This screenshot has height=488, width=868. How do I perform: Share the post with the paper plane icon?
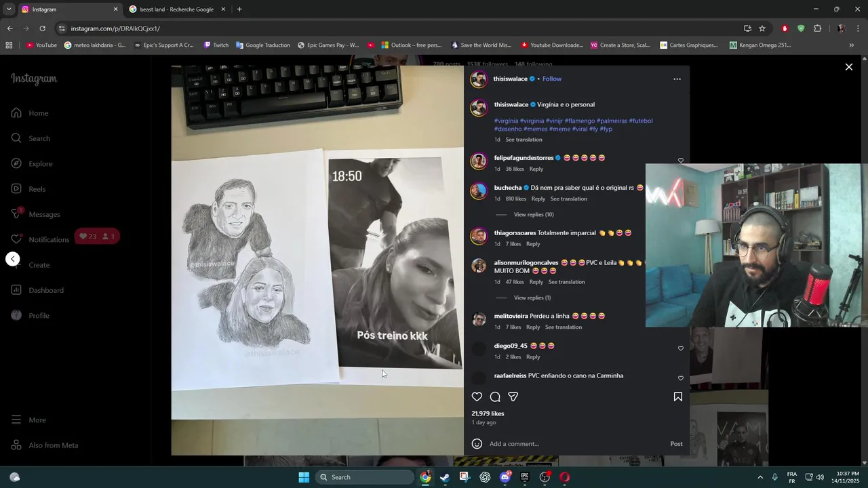513,397
